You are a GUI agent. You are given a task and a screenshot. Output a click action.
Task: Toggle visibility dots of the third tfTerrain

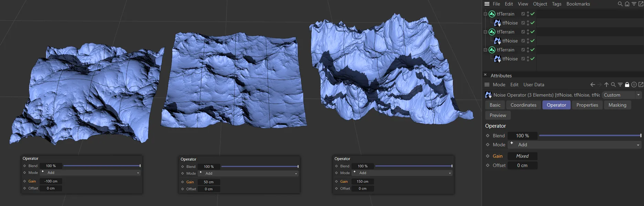(x=528, y=50)
